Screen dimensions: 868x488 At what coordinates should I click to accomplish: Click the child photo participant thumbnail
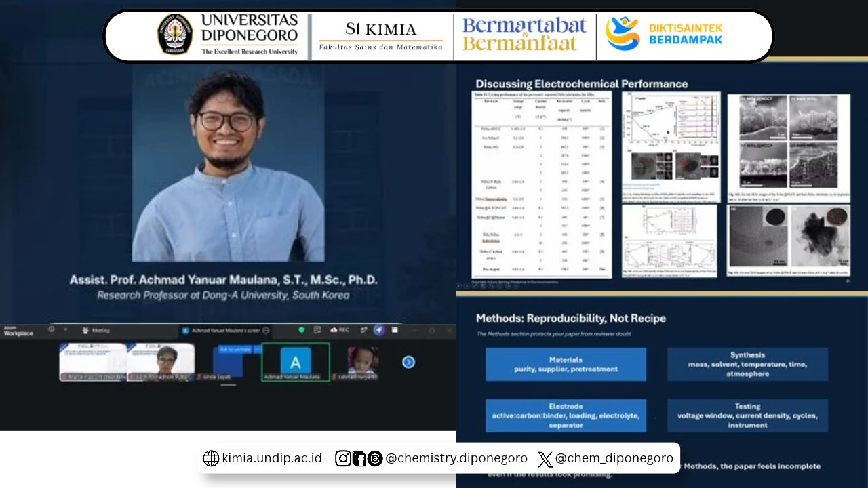[362, 362]
